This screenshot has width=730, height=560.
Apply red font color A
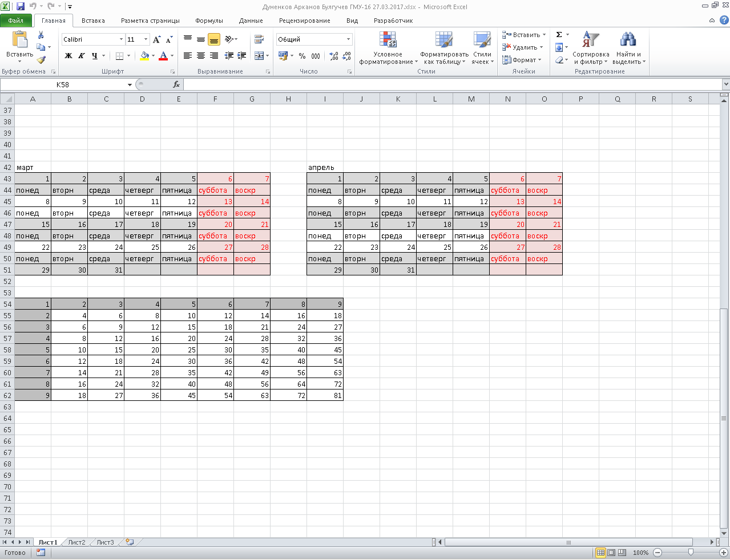pyautogui.click(x=163, y=56)
